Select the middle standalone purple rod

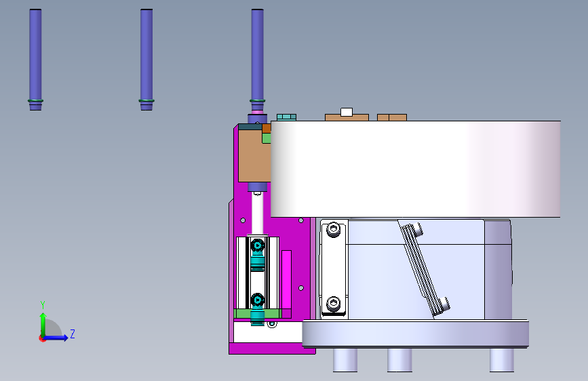click(146, 60)
